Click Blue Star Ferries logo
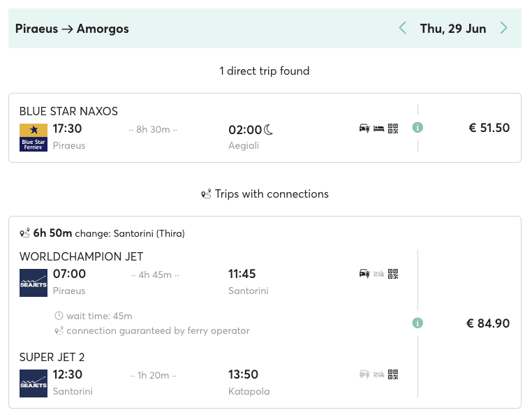The width and height of the screenshot is (532, 417). (x=34, y=138)
